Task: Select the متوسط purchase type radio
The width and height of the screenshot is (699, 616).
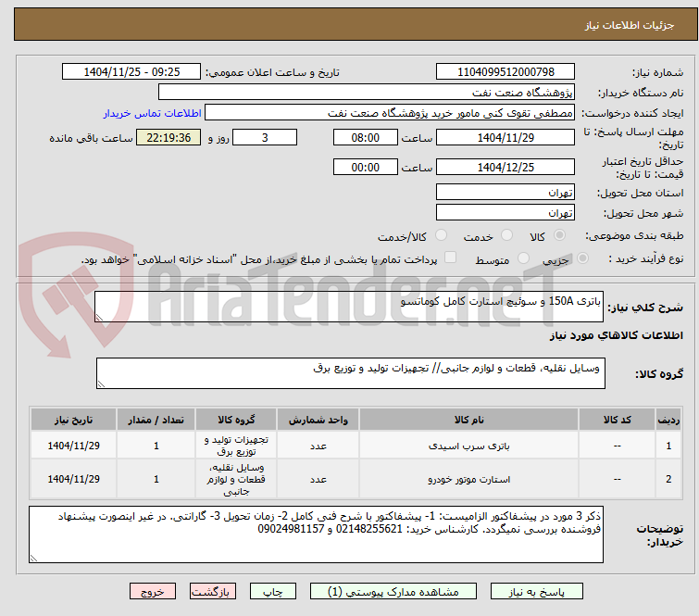Action: pyautogui.click(x=523, y=258)
